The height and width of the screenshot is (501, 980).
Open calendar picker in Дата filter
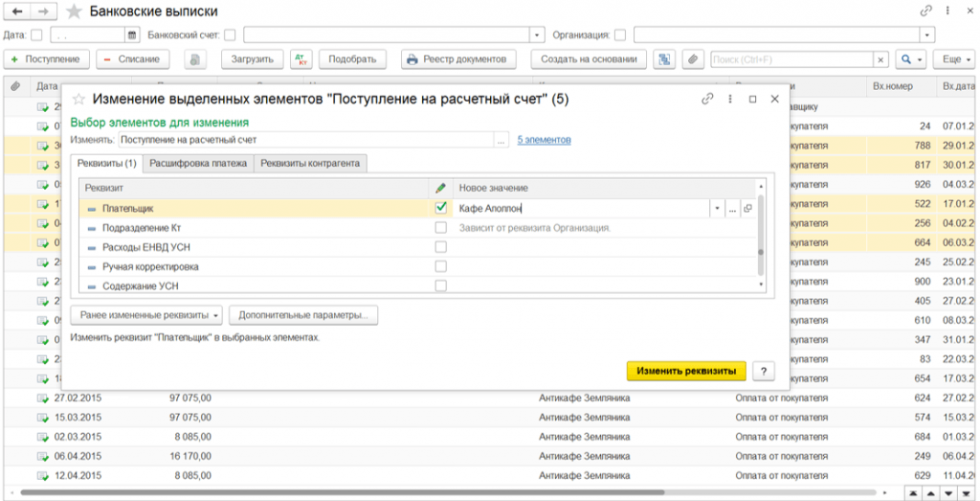(133, 35)
